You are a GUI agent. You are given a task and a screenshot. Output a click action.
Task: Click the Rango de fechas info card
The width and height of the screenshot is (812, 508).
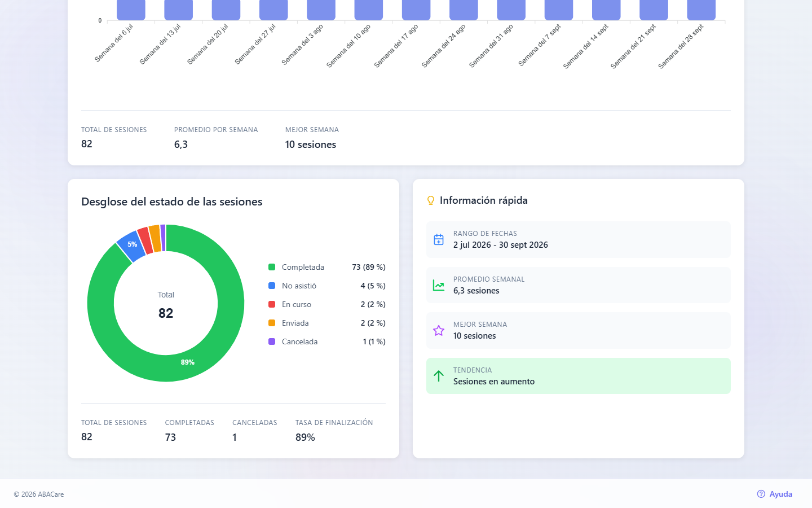(579, 239)
